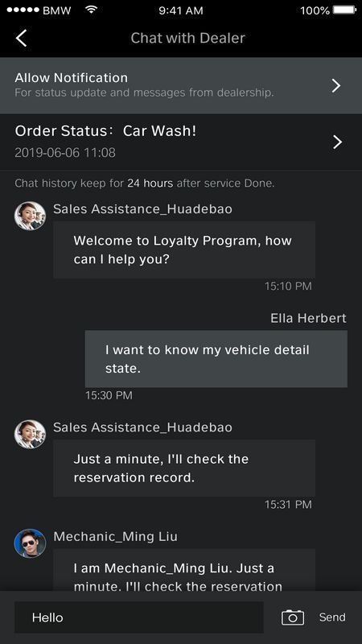
Task: Tap the Mechanic_Ming Liu sender name
Action: pyautogui.click(x=115, y=537)
